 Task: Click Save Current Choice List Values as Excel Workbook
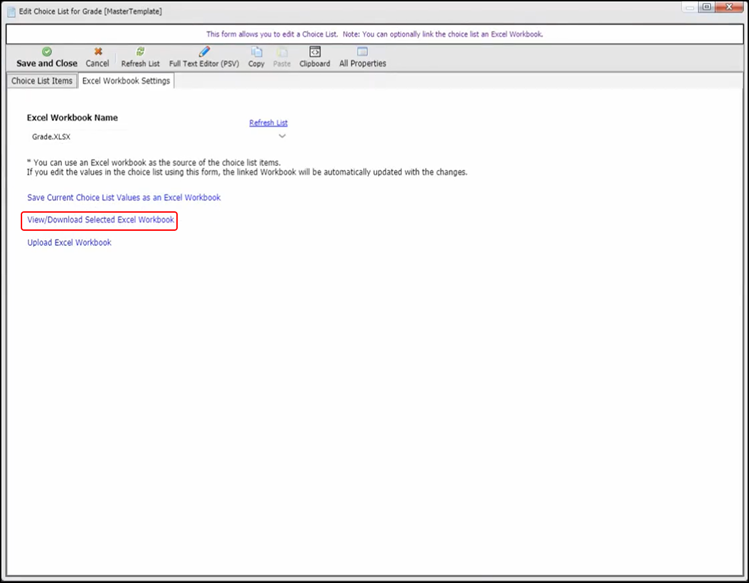(123, 198)
